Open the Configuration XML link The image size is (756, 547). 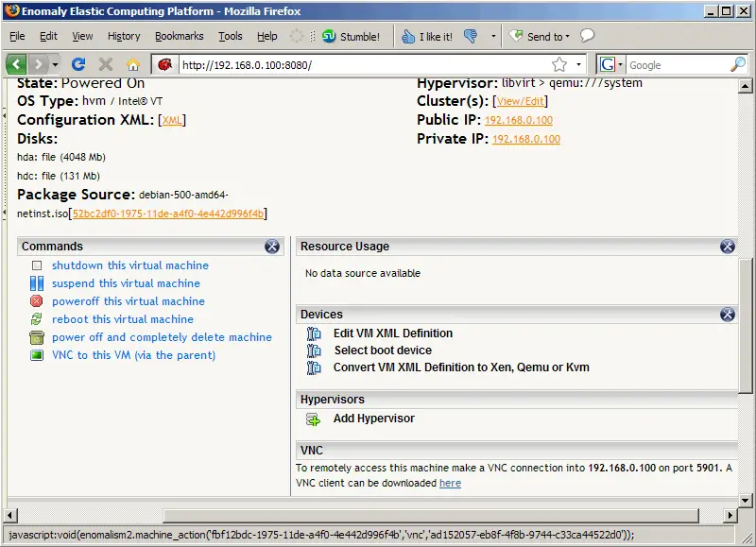point(173,121)
